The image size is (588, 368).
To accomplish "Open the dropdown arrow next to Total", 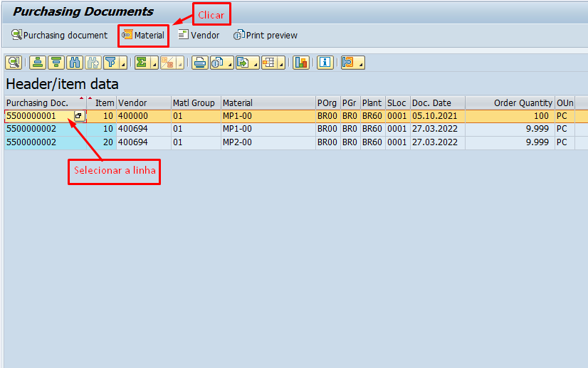I will click(154, 63).
